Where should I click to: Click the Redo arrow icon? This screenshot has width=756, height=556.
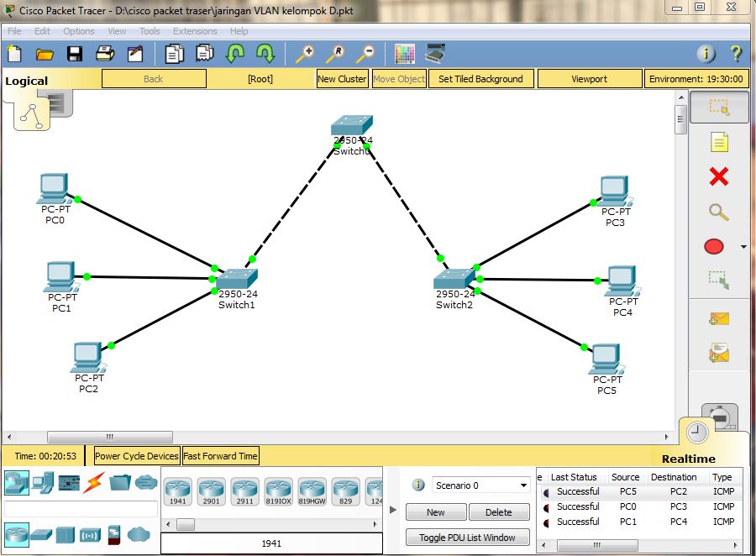coord(265,53)
